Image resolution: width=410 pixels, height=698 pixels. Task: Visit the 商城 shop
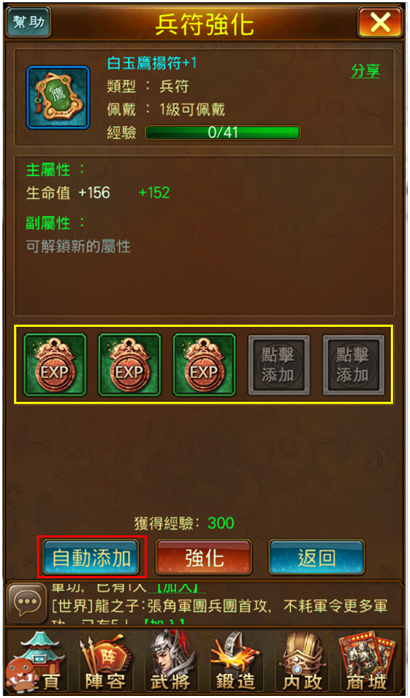click(366, 663)
